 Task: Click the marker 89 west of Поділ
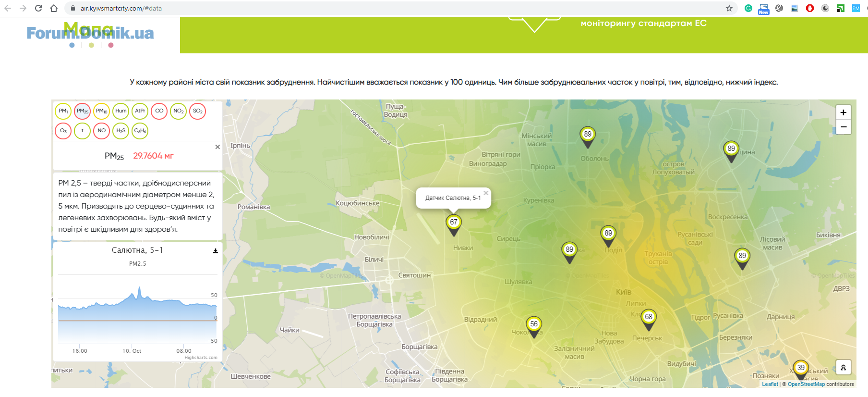coord(569,252)
